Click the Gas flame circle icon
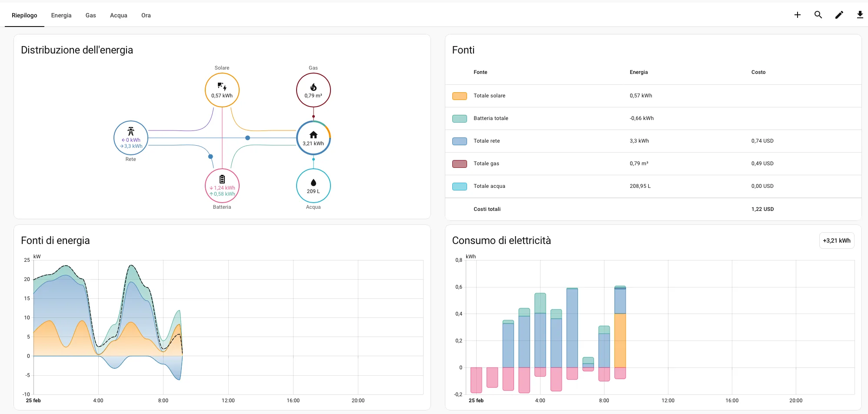 [313, 90]
